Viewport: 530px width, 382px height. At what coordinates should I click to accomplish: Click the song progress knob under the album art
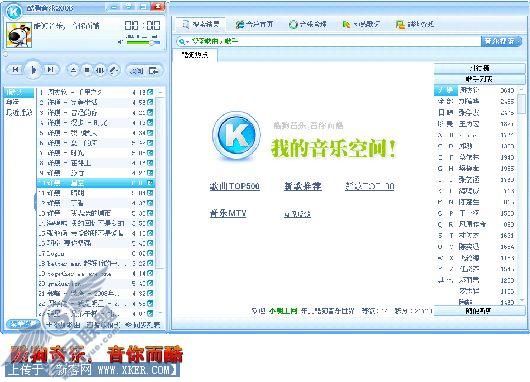pyautogui.click(x=5, y=54)
